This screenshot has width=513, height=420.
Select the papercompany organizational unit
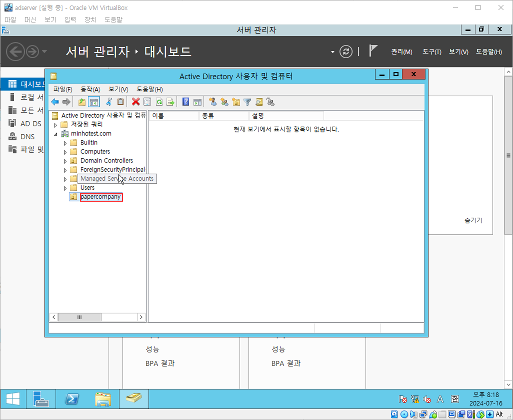(101, 197)
